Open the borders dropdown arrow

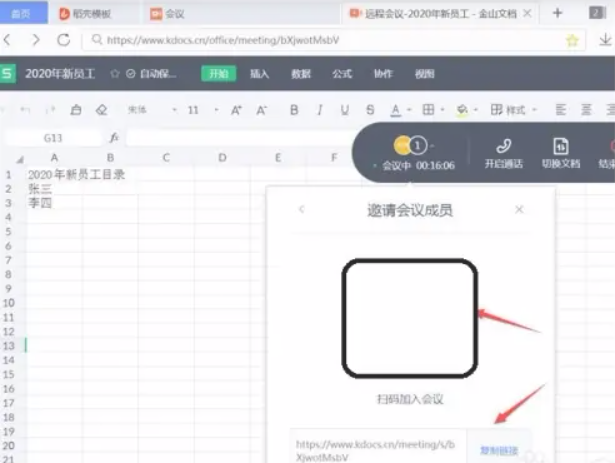coord(442,110)
